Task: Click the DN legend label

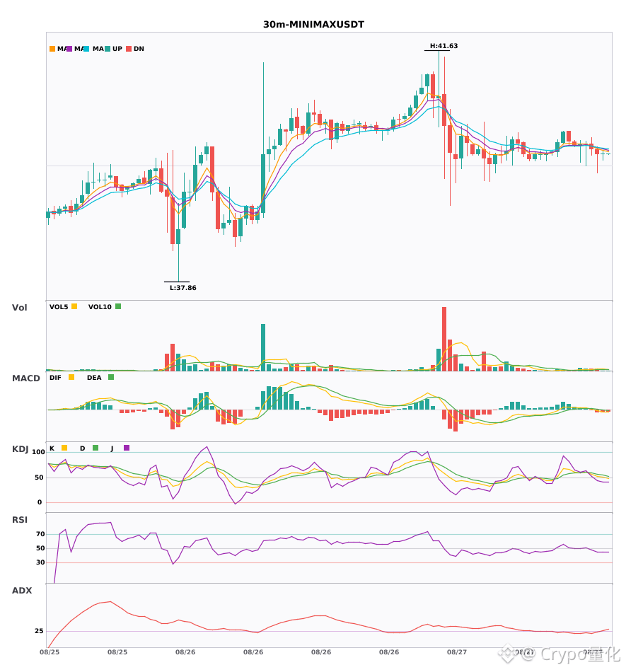Action: click(x=139, y=49)
